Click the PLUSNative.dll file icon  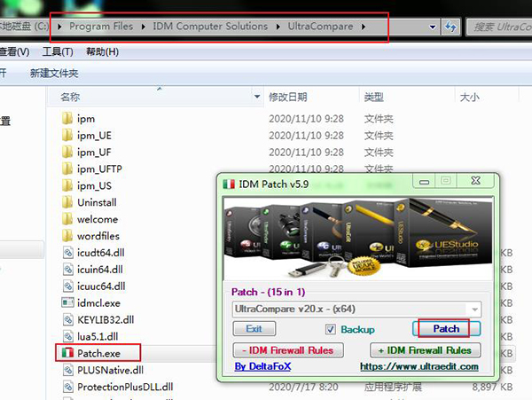pos(68,370)
